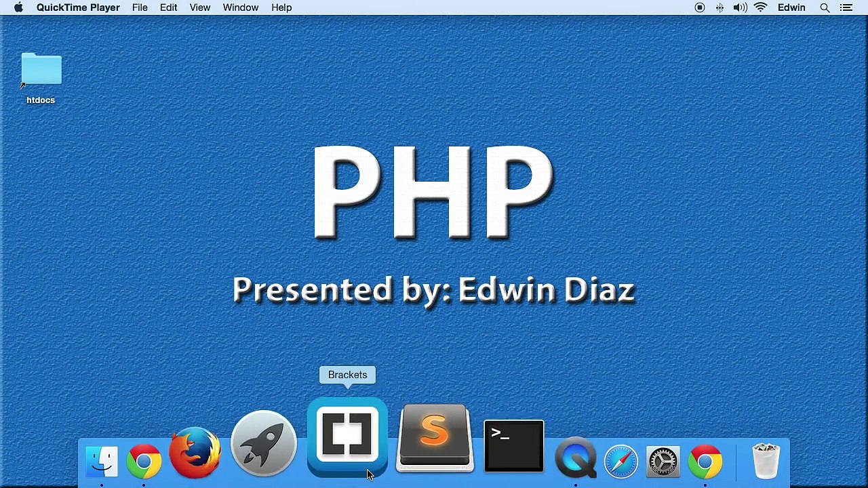
Task: Open the File menu
Action: pos(140,7)
